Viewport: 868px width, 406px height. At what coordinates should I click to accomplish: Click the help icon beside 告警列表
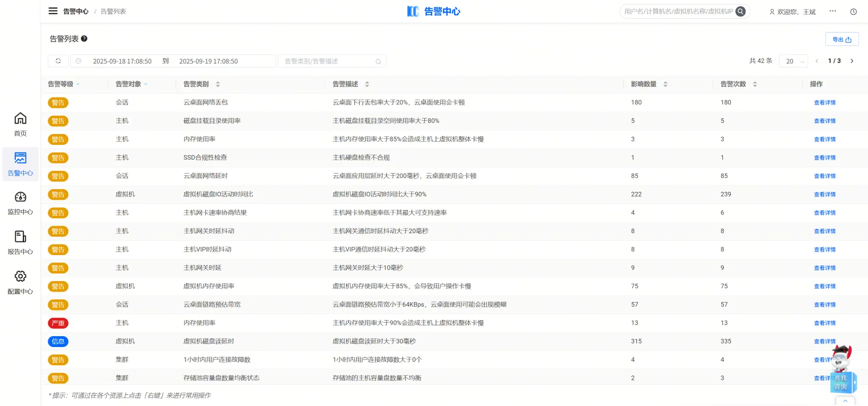click(x=84, y=39)
